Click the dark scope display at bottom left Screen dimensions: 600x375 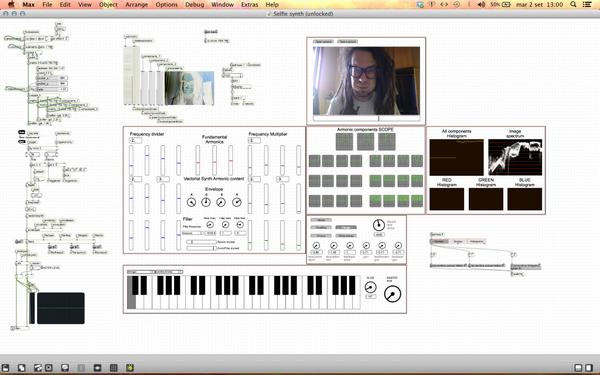pyautogui.click(x=60, y=308)
